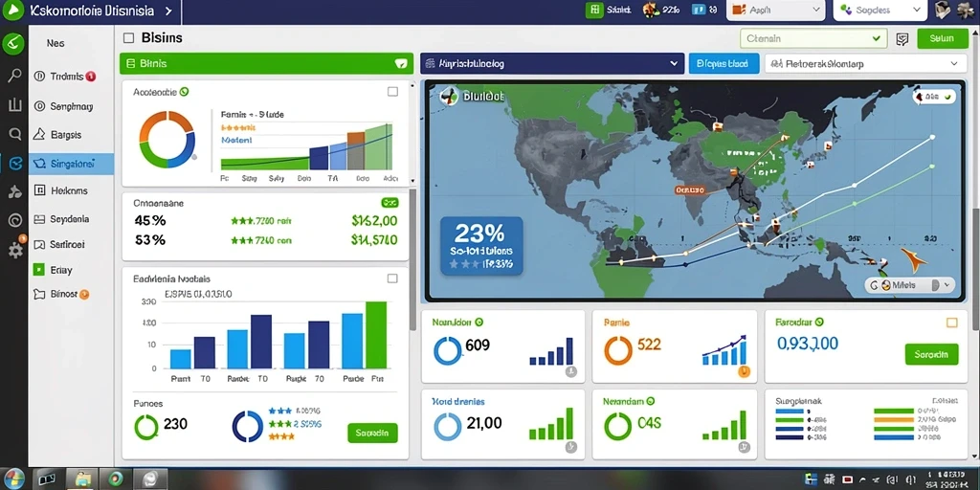980x490 pixels.
Task: Click the bar chart icon in left rail
Action: [14, 105]
